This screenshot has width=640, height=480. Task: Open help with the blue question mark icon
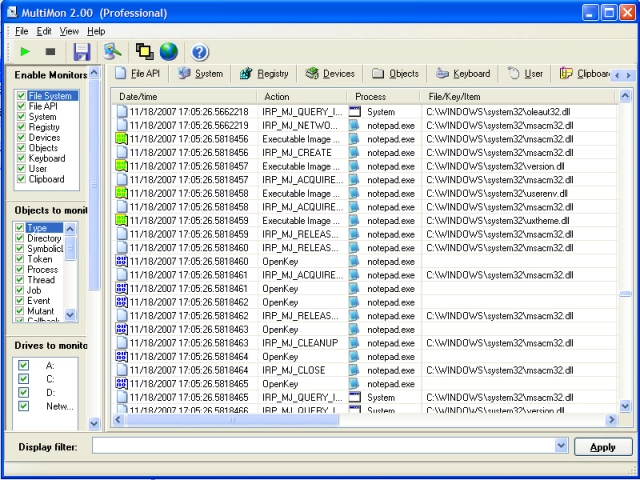tap(200, 52)
